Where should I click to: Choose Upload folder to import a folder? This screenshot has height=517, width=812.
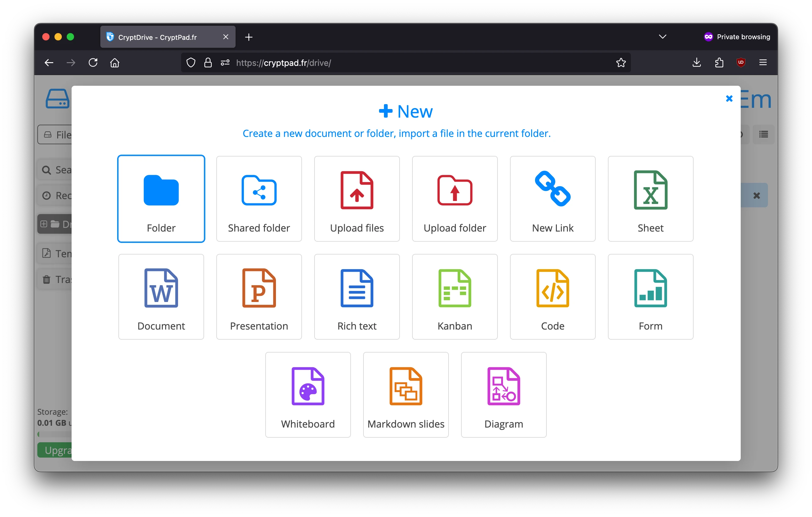455,199
